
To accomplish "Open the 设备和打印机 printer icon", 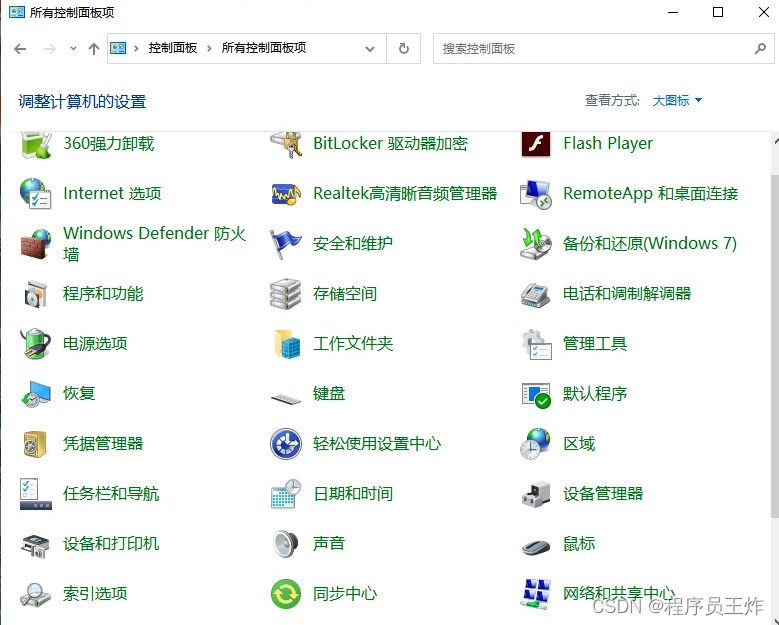I will [35, 546].
